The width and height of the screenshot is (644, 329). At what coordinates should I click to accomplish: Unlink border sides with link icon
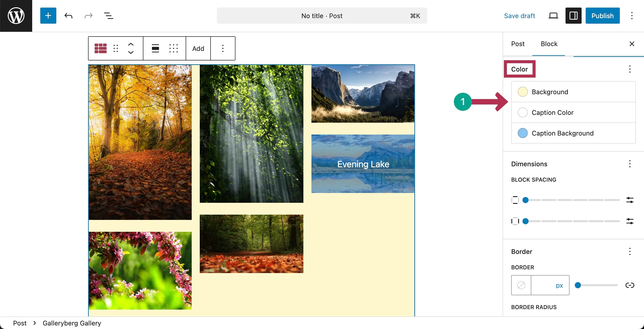[630, 285]
